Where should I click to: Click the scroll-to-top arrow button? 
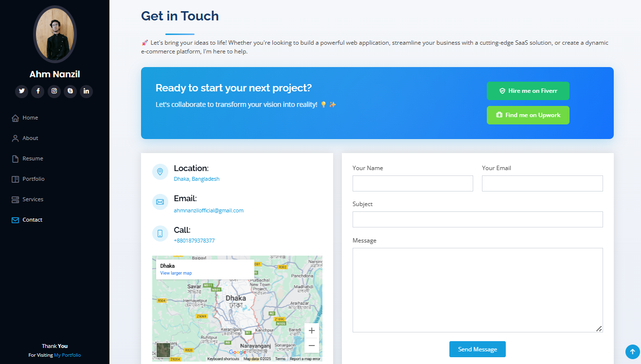pyautogui.click(x=632, y=351)
